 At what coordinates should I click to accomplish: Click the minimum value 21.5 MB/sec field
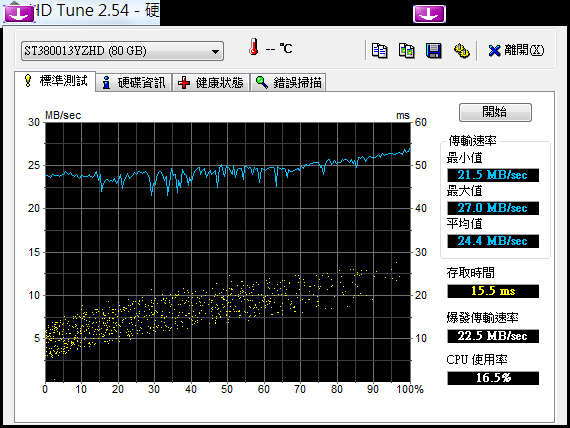tap(493, 175)
